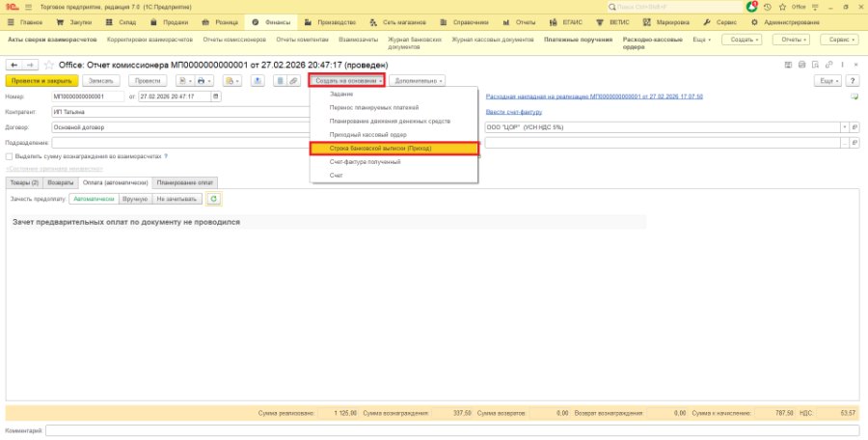Choose 'Задание' from the dropdown menu
Screen dimensions: 868x440
(x=394, y=95)
